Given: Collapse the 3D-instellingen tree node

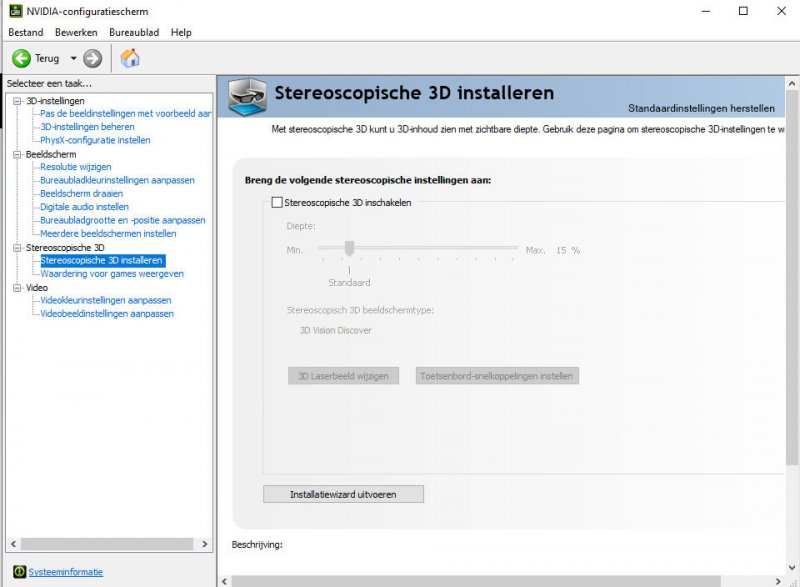Looking at the screenshot, I should pyautogui.click(x=17, y=101).
